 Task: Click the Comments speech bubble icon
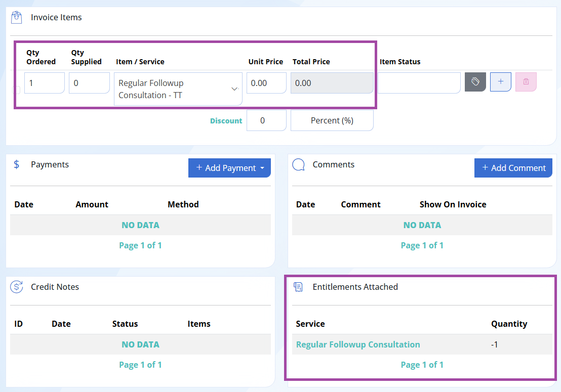pos(298,165)
